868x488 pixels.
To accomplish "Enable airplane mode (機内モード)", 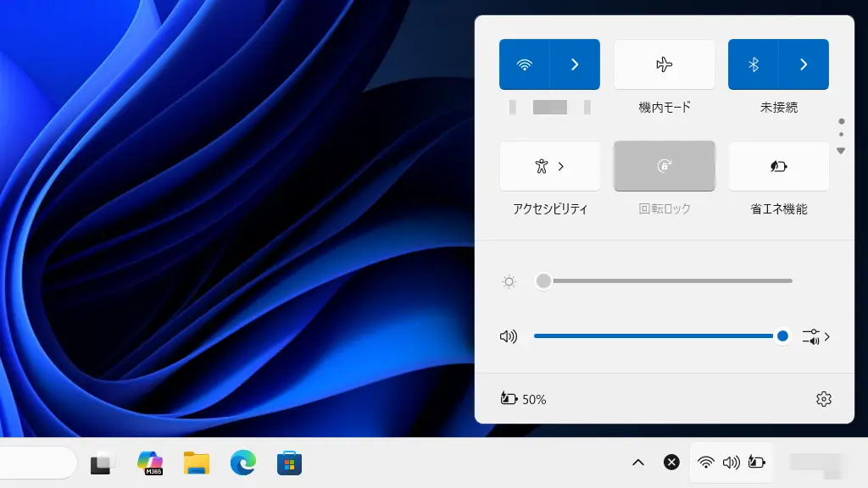I will point(664,64).
